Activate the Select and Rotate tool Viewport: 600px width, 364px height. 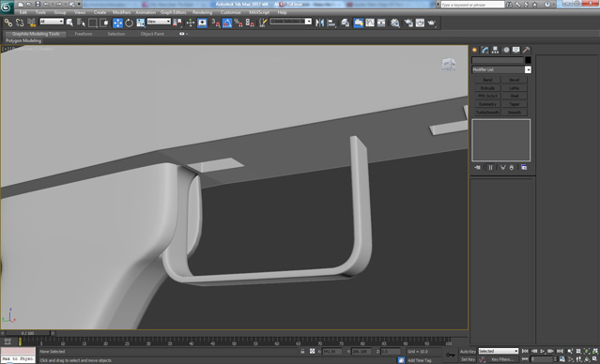(130, 23)
